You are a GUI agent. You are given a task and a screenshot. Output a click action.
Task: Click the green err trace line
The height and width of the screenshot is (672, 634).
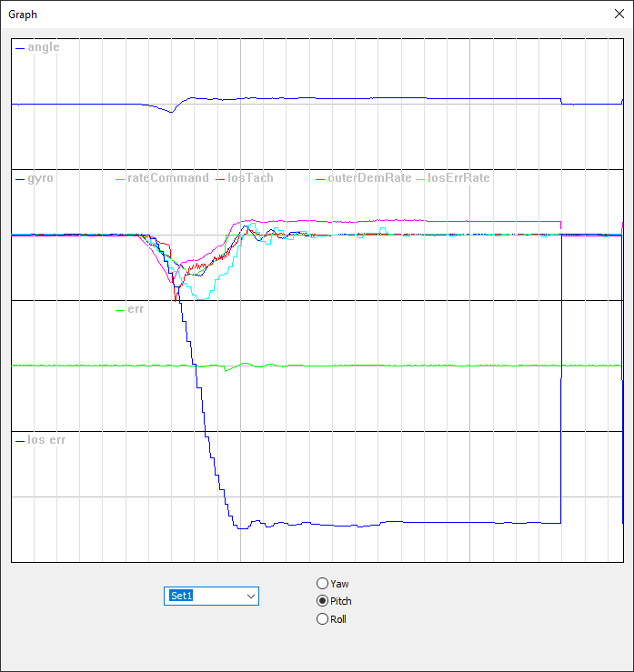pos(409,365)
